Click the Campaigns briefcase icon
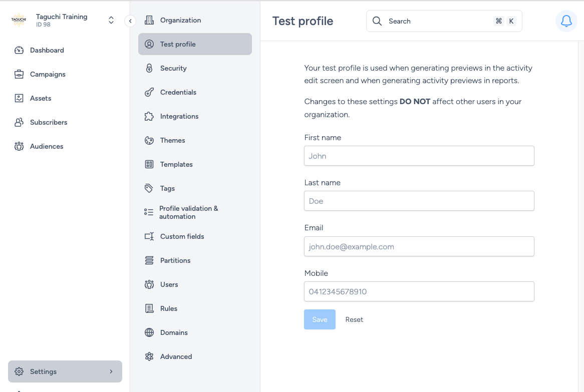The width and height of the screenshot is (584, 392). click(x=19, y=74)
